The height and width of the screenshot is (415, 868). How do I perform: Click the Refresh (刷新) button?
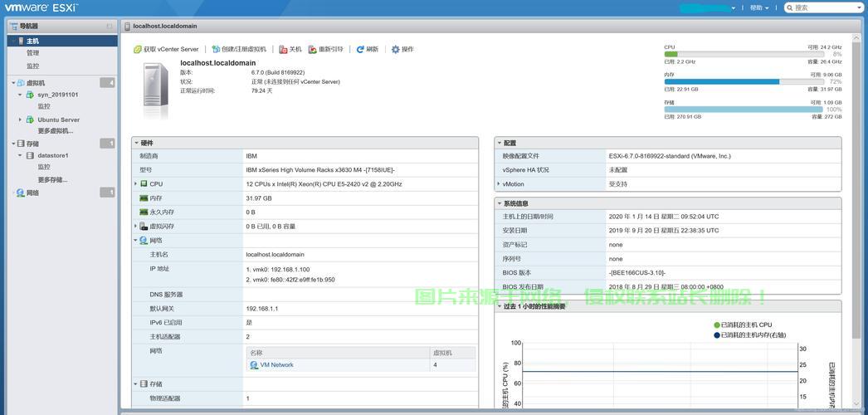click(x=368, y=49)
